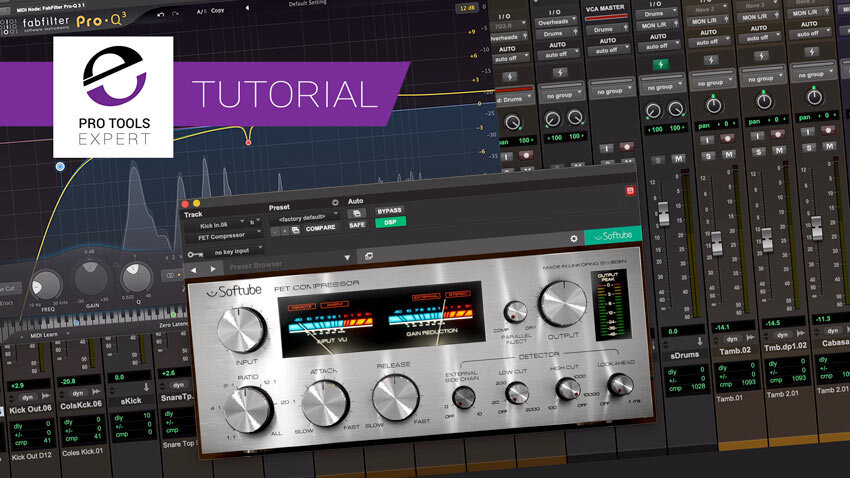Open auto off dropdown on sDrums channel

point(660,47)
